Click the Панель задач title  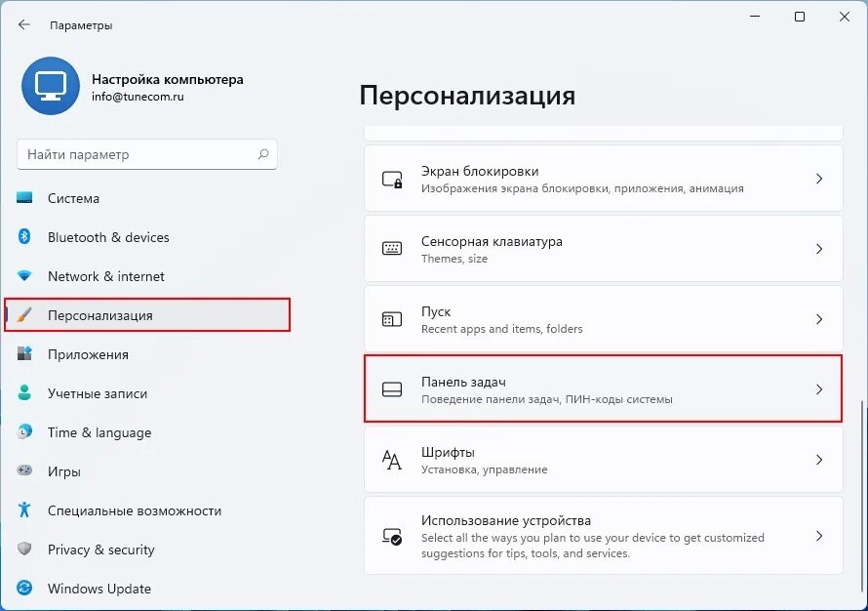click(463, 382)
